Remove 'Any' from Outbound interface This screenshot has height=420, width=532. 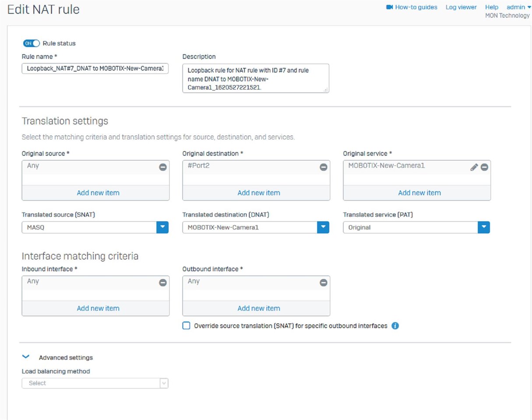pyautogui.click(x=324, y=283)
